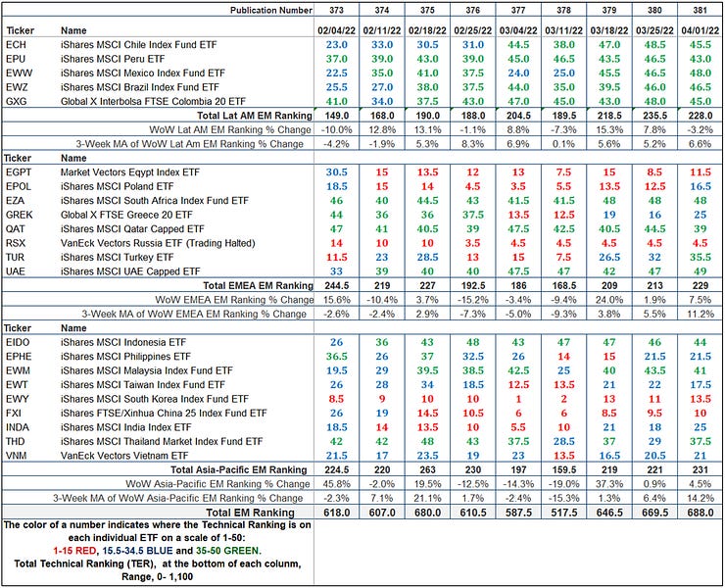Select the Total EMEA EM Ranking label

coord(258,286)
